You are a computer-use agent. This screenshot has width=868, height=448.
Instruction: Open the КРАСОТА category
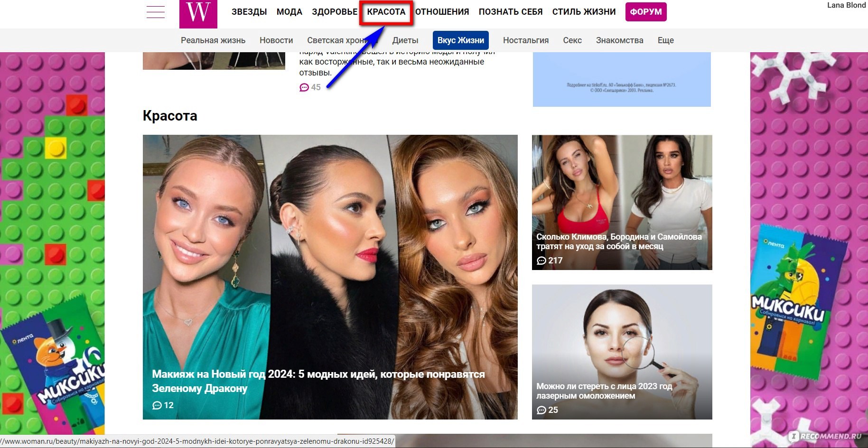click(x=386, y=12)
